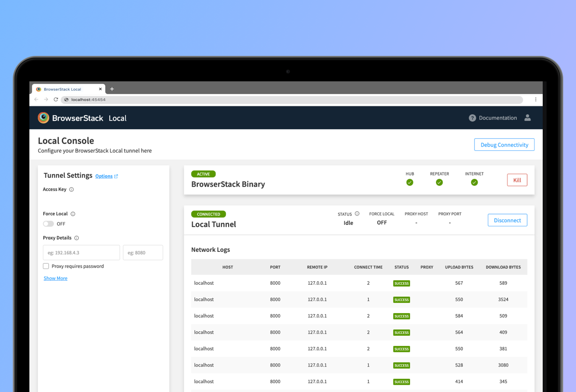Click the Access Key info icon

click(x=72, y=190)
